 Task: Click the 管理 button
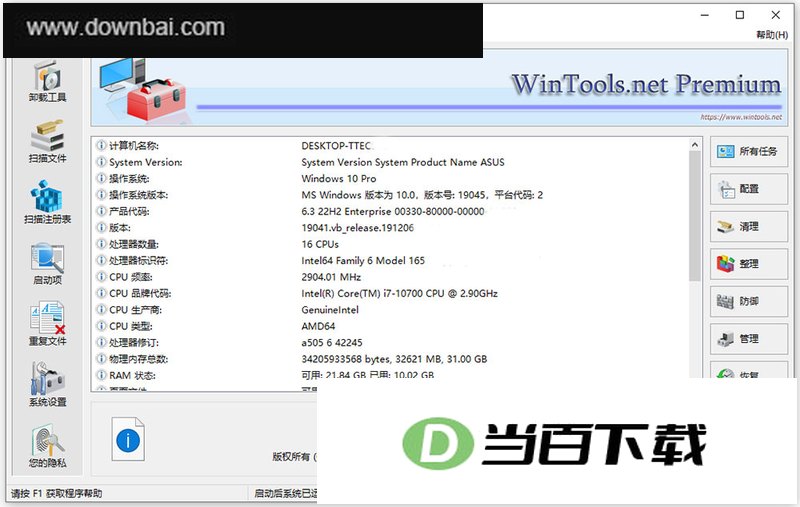pos(748,339)
